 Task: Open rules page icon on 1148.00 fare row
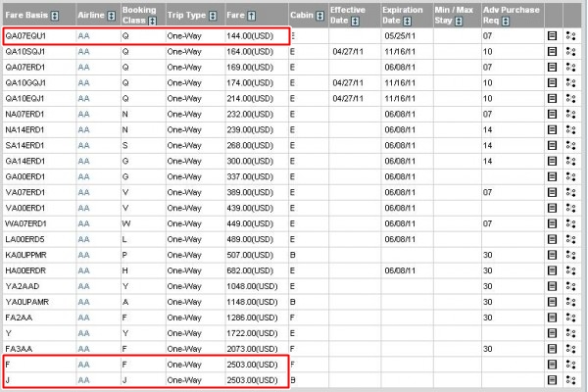point(553,302)
